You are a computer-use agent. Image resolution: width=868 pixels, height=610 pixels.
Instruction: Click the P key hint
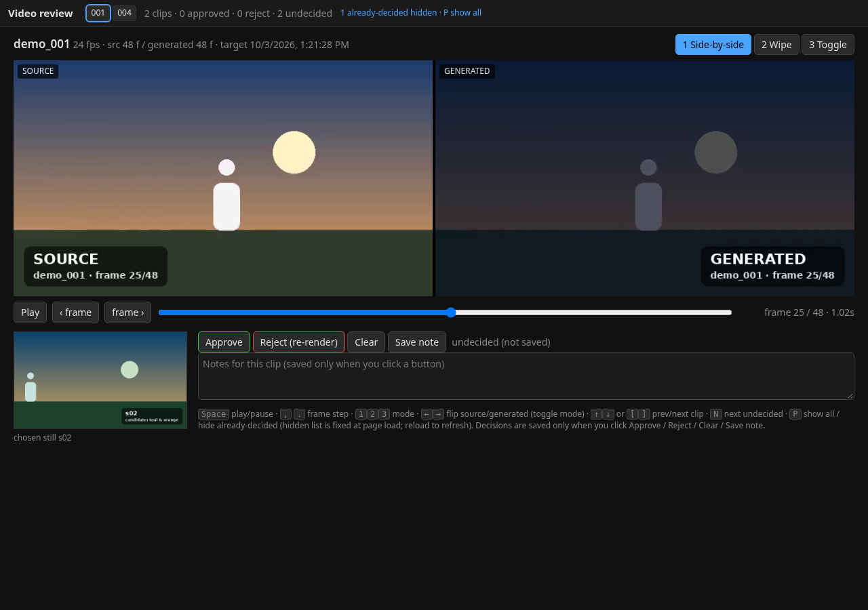tap(795, 414)
